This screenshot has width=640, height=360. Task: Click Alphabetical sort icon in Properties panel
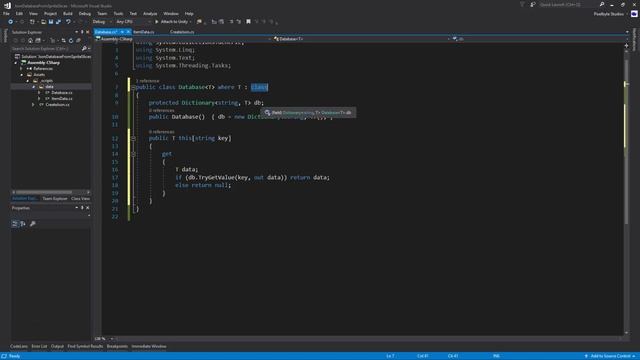click(x=23, y=224)
